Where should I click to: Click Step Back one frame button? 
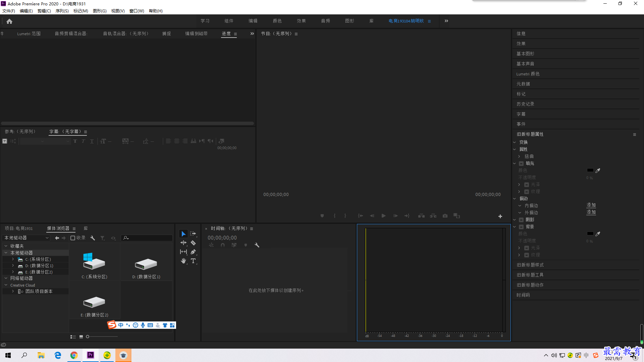(x=372, y=216)
